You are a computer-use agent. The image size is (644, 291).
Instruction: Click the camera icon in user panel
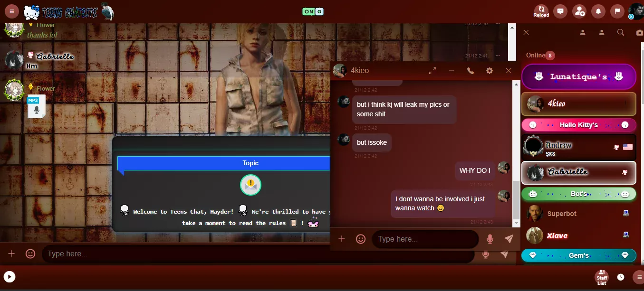click(x=640, y=32)
